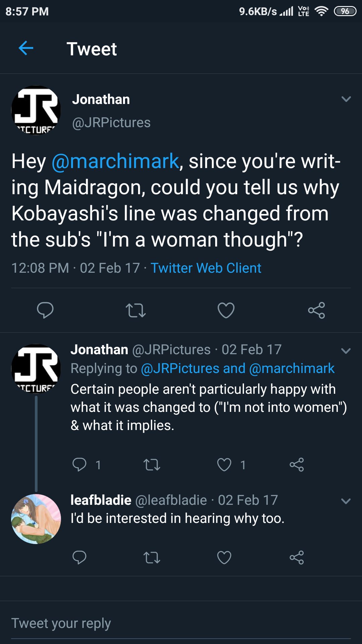The image size is (362, 644).
Task: Open the Twitter Web Client link
Action: click(206, 268)
